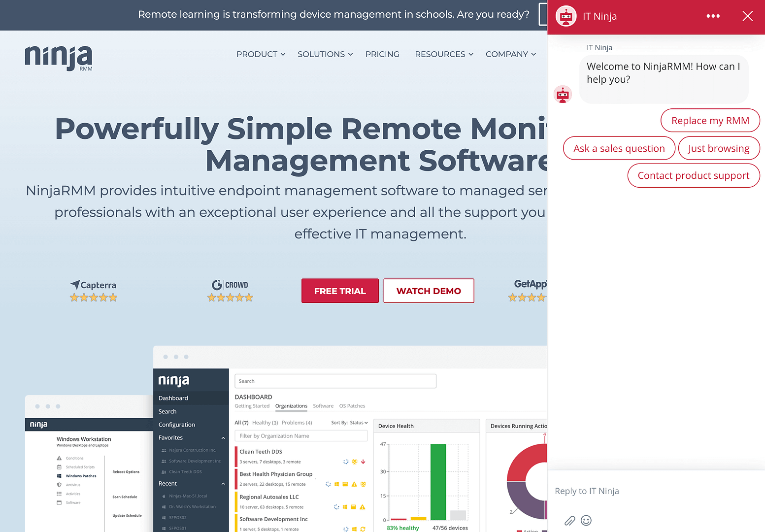Choose the Ask a sales question reply
765x532 pixels.
coord(619,148)
